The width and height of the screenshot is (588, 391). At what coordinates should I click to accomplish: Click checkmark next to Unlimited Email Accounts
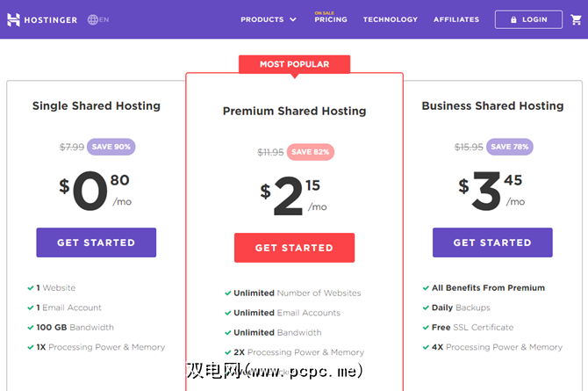tap(228, 313)
